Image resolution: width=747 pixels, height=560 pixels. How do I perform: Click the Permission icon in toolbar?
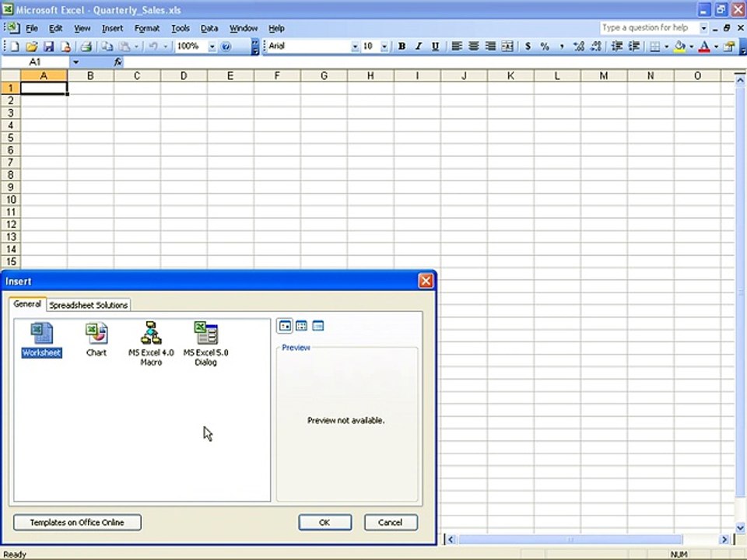(x=65, y=46)
